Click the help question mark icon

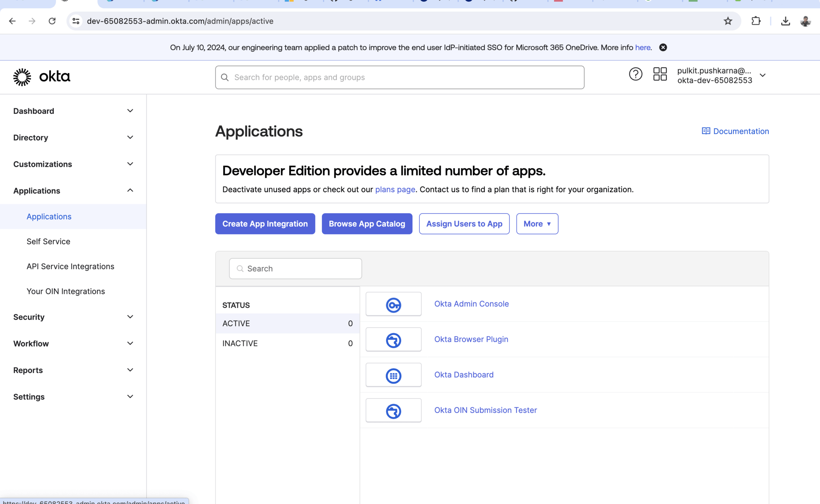click(x=635, y=74)
